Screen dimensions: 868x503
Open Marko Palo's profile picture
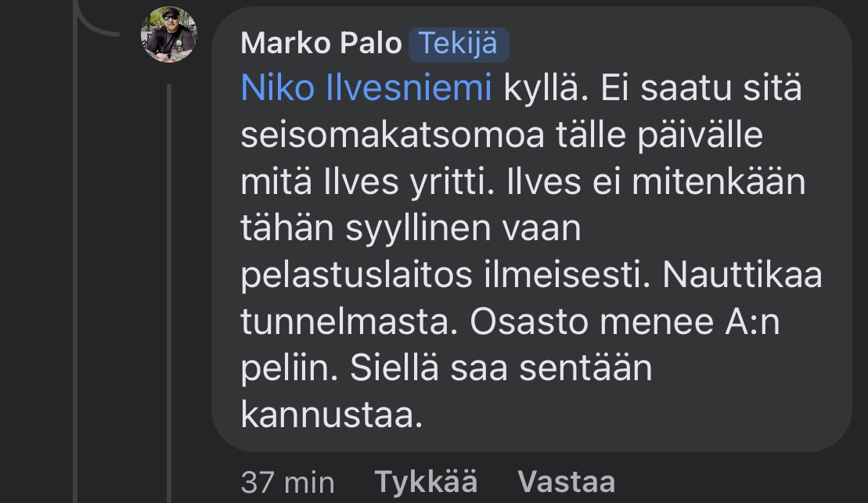click(x=168, y=34)
